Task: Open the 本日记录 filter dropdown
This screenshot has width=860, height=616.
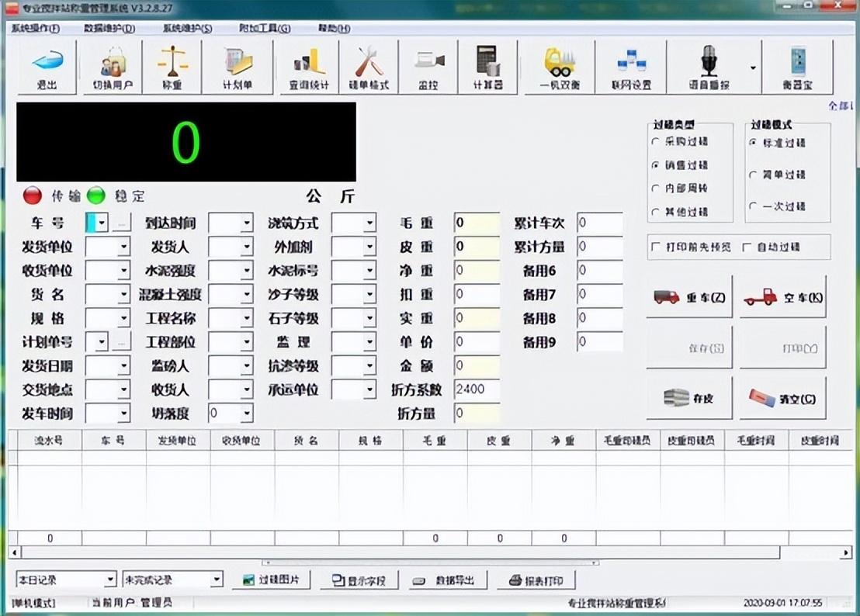Action: [110, 580]
